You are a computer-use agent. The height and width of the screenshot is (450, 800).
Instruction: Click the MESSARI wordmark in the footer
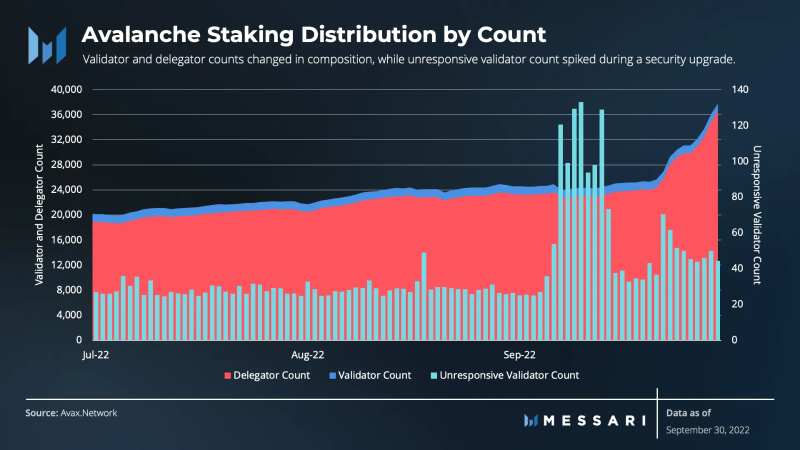click(x=595, y=420)
